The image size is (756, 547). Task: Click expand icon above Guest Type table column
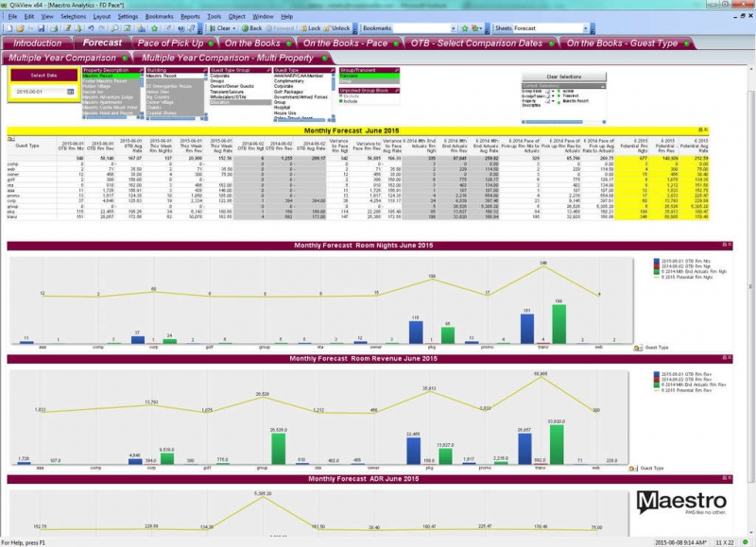tap(10, 139)
